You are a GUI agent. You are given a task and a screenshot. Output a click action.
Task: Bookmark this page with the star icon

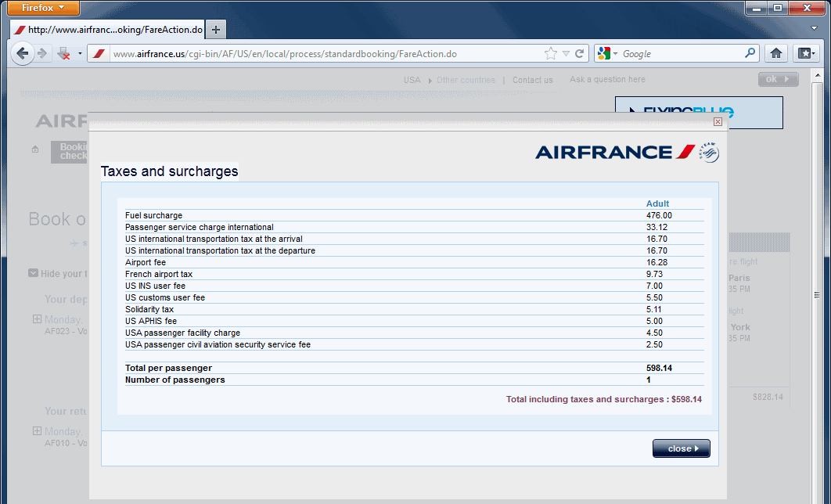pos(551,53)
